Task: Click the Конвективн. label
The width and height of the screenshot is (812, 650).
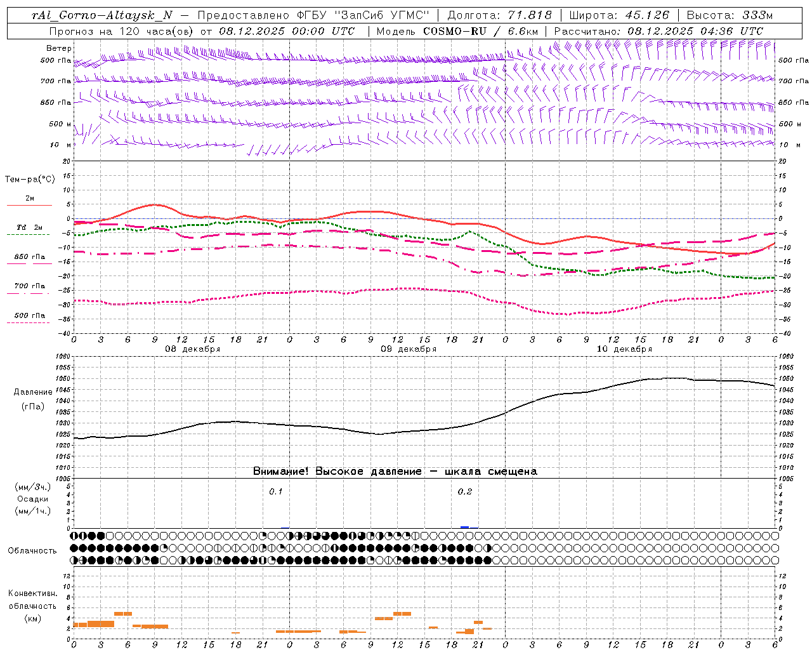Action: click(x=33, y=594)
